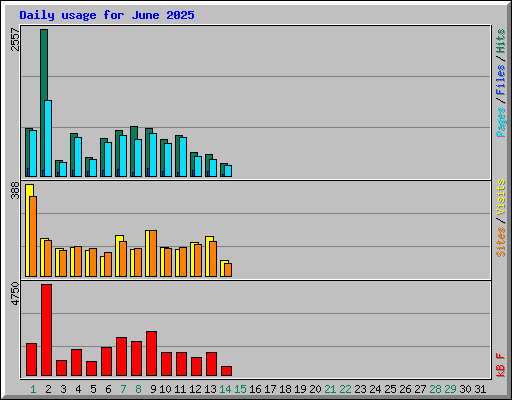This screenshot has width=512, height=400.
Task: Click the red KB bar for day 1
Action: (31, 360)
